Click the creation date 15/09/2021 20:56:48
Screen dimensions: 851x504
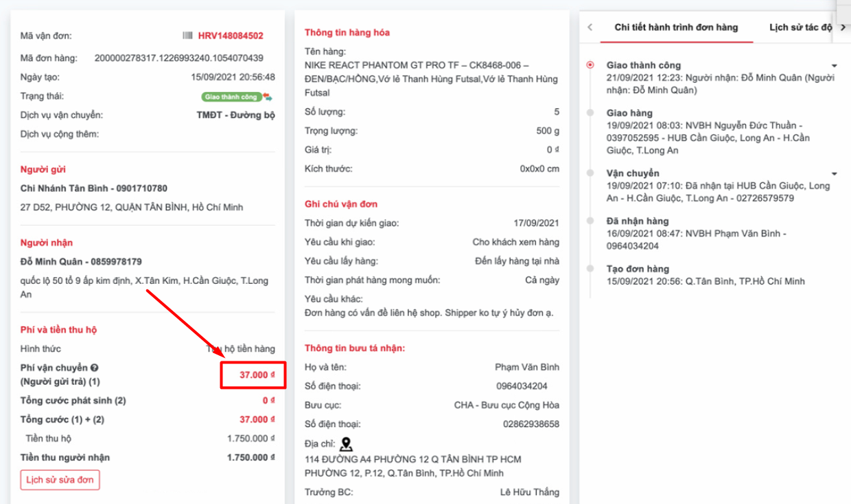point(233,77)
